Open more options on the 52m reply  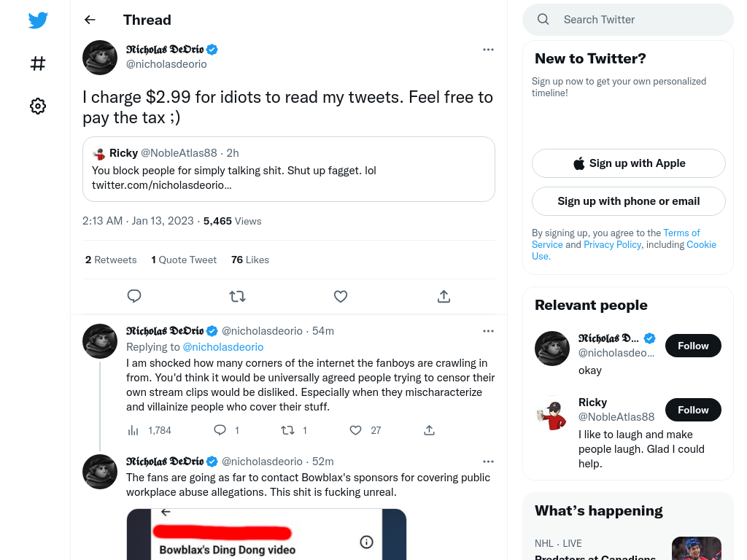(x=488, y=462)
